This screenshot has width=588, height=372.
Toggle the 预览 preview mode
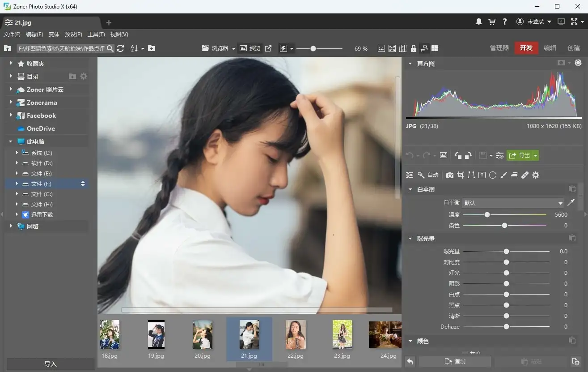tap(250, 48)
